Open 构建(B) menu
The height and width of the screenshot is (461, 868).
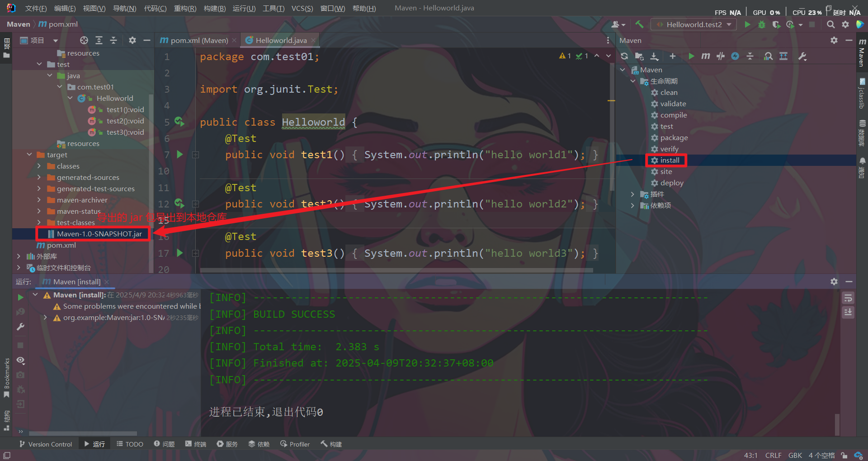coord(215,8)
